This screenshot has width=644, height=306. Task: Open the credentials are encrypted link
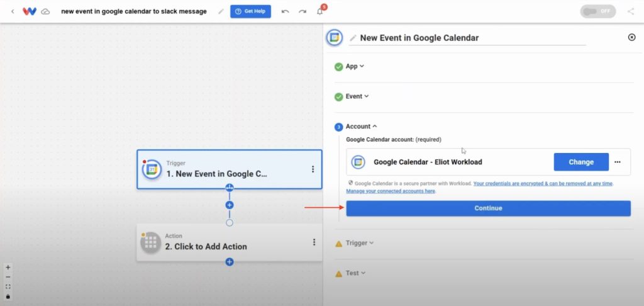(543, 183)
